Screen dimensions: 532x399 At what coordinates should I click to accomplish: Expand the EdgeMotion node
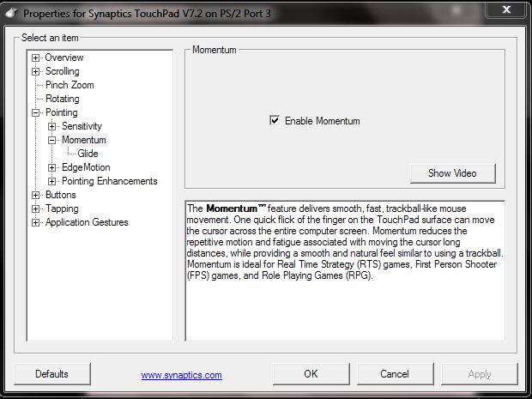pyautogui.click(x=51, y=167)
